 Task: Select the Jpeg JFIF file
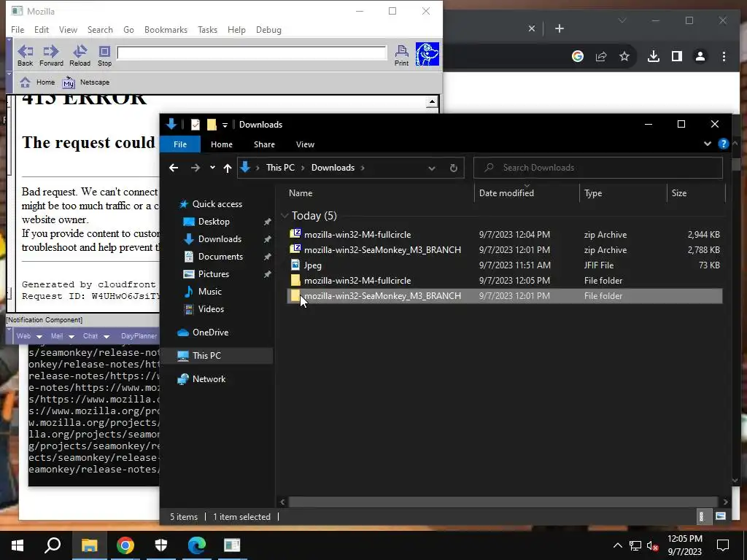[x=504, y=265]
